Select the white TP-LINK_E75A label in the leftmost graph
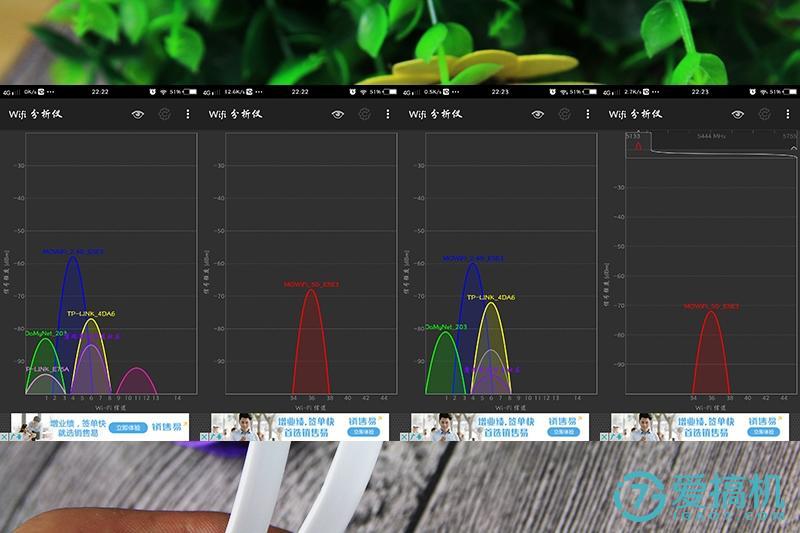800x533 pixels. pyautogui.click(x=47, y=369)
